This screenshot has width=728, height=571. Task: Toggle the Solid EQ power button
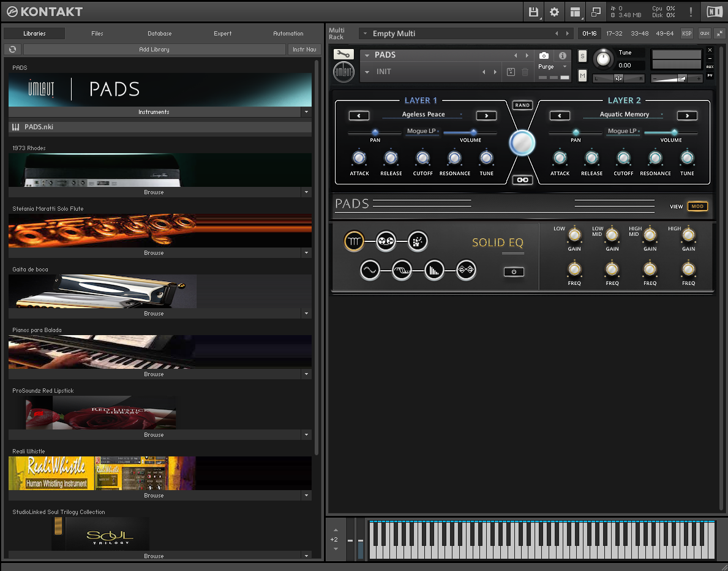514,272
